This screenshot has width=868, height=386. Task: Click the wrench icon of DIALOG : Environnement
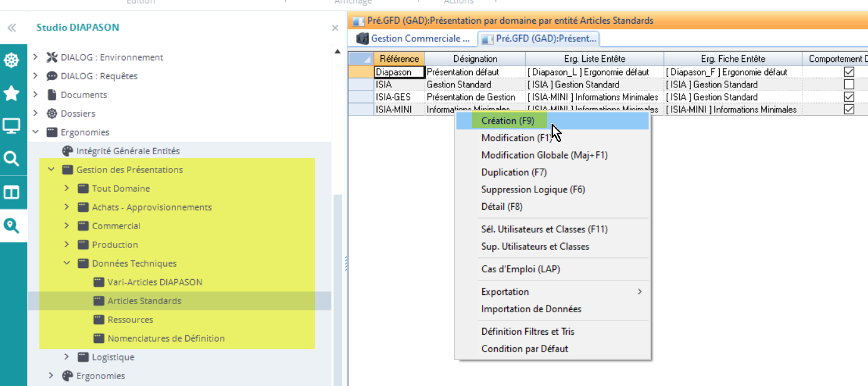coord(52,57)
